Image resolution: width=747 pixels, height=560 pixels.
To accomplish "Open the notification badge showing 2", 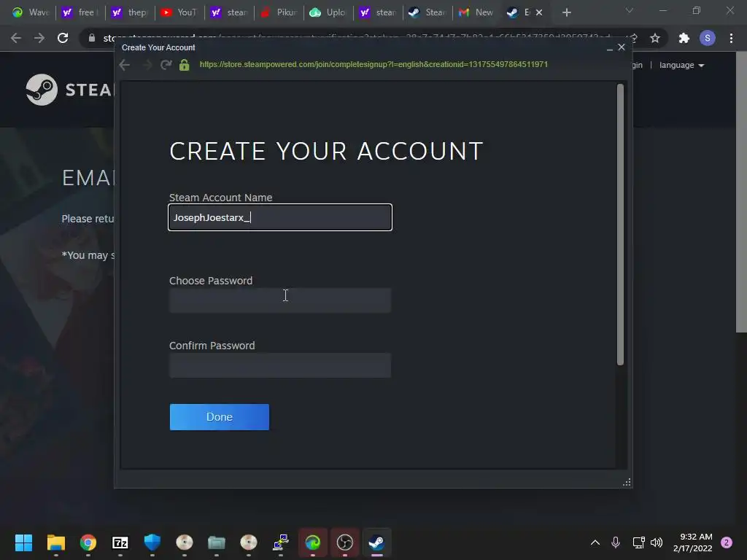I will (727, 542).
